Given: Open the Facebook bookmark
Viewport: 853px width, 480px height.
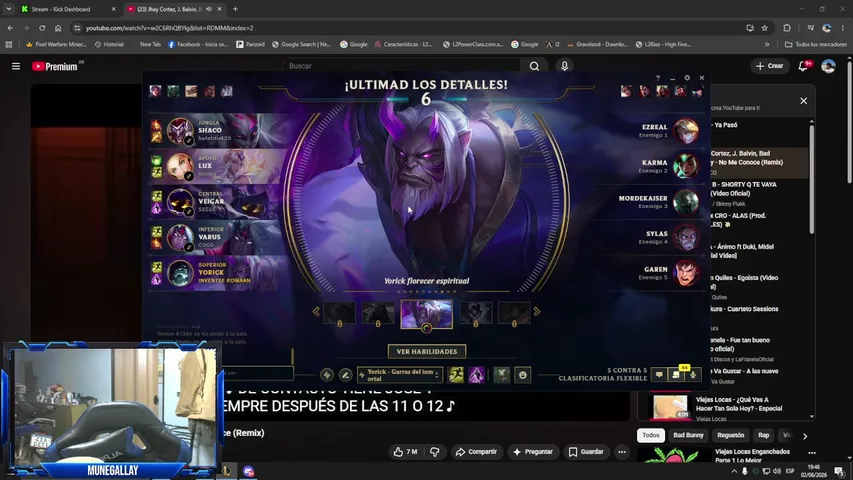Looking at the screenshot, I should coord(198,45).
